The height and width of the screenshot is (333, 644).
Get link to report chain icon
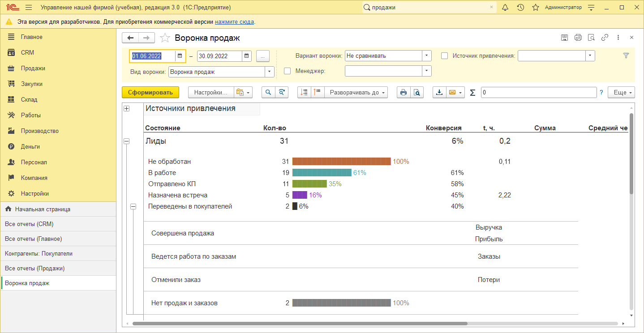[x=605, y=38]
